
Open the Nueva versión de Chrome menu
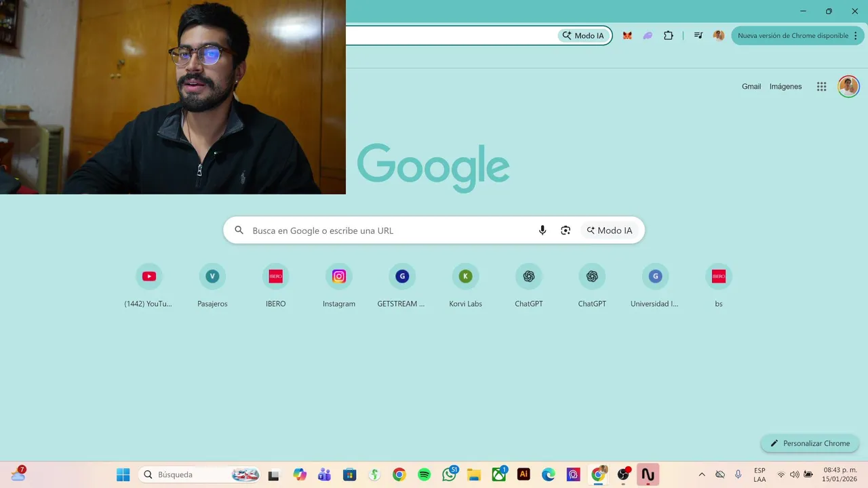coord(797,35)
